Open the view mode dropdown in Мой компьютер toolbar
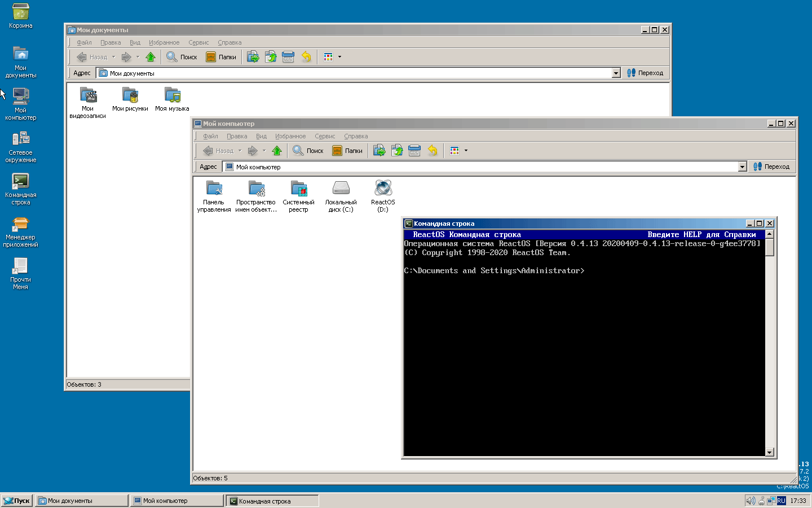The width and height of the screenshot is (812, 508). (x=466, y=151)
